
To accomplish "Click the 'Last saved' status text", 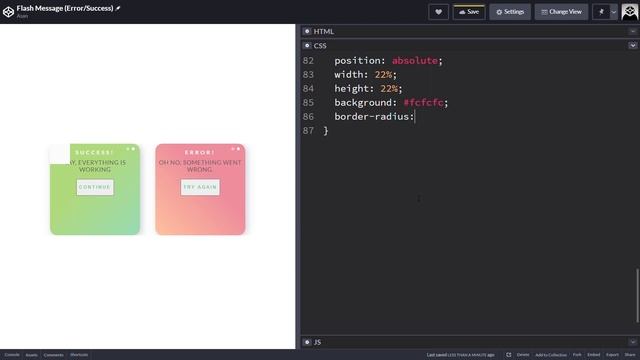I will click(x=460, y=355).
